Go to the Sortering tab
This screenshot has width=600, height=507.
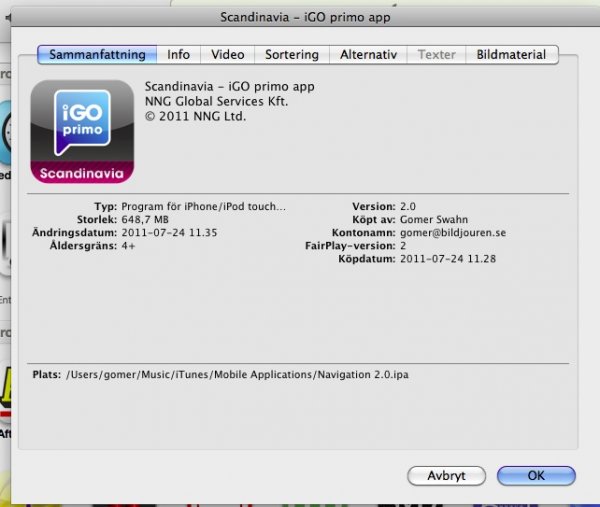291,55
